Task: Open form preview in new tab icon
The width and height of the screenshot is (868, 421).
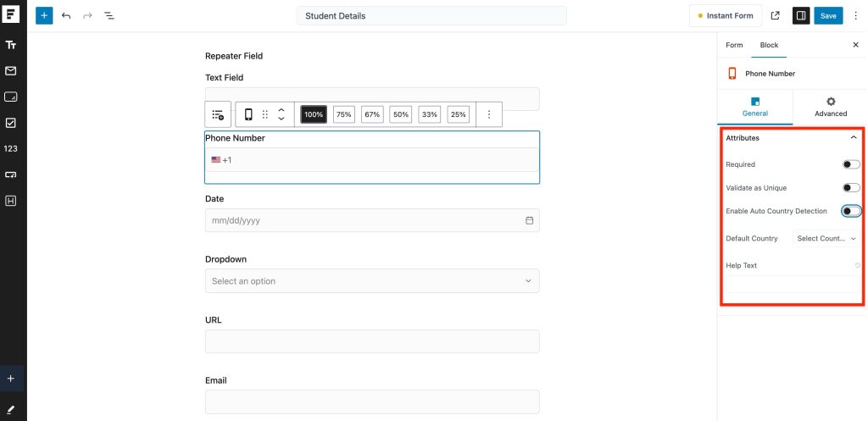Action: [775, 16]
